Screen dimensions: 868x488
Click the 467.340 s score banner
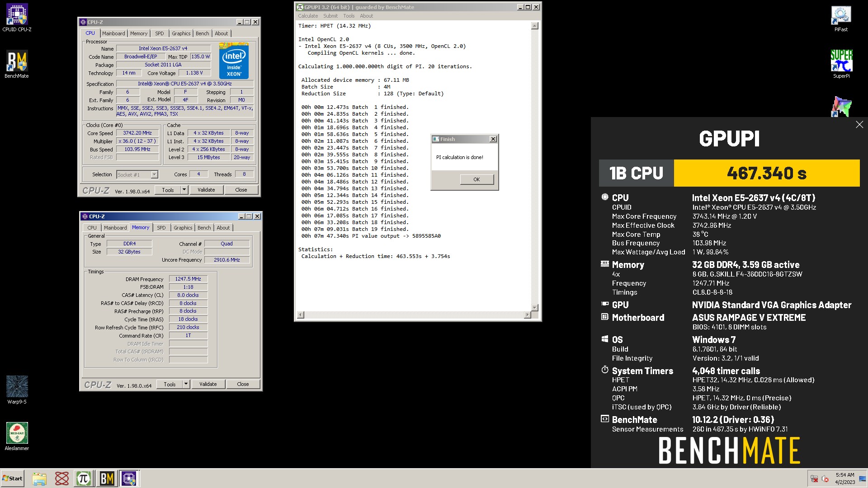point(767,173)
